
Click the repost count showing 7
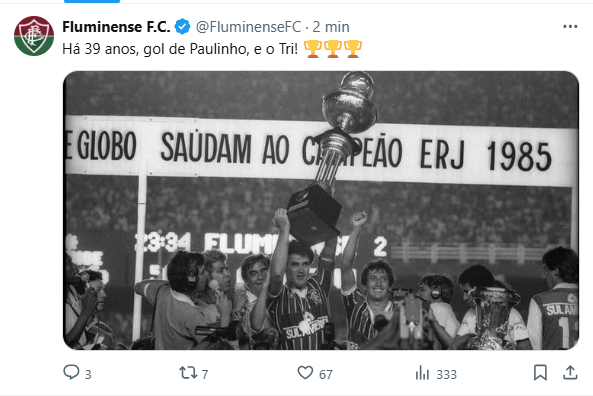[205, 374]
